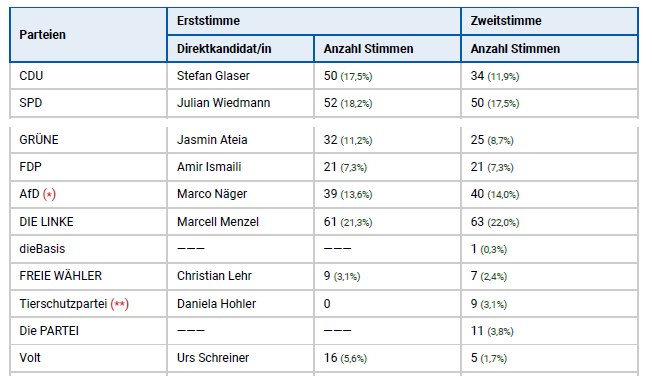Select Volt candidate Urs Schreiner
The width and height of the screenshot is (652, 382).
coord(213,358)
